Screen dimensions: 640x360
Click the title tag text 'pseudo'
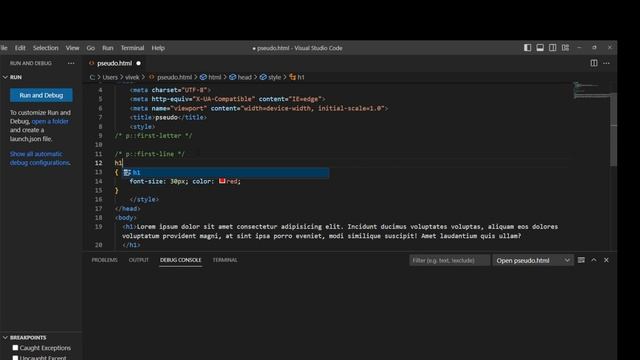click(x=167, y=117)
